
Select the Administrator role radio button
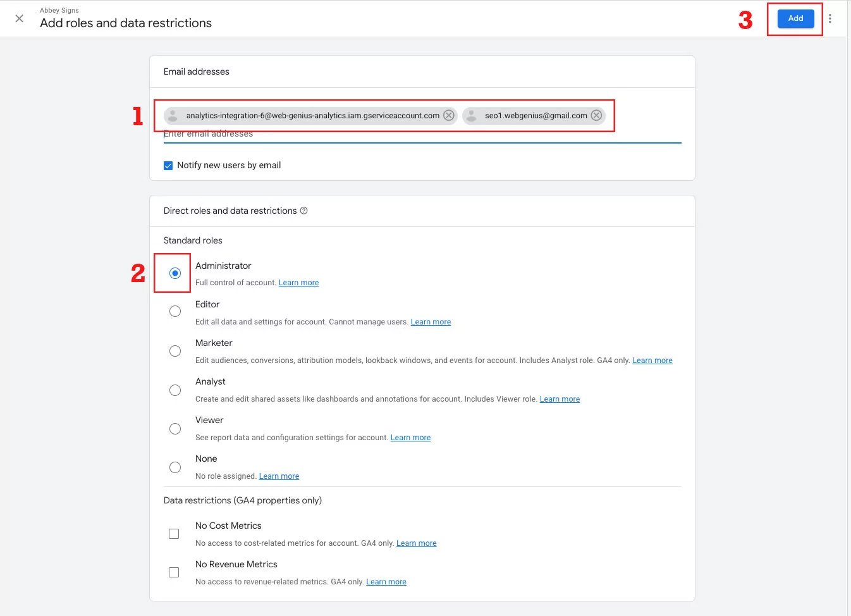click(x=175, y=273)
